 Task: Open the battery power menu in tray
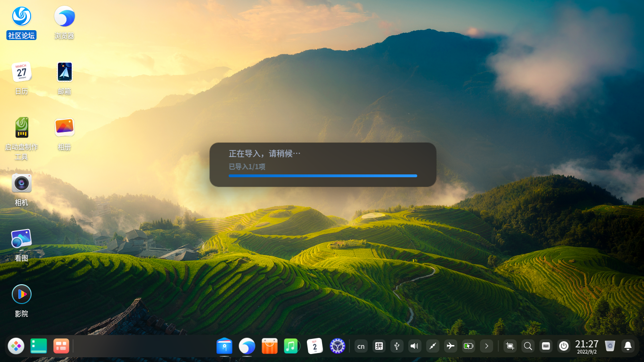click(x=468, y=346)
